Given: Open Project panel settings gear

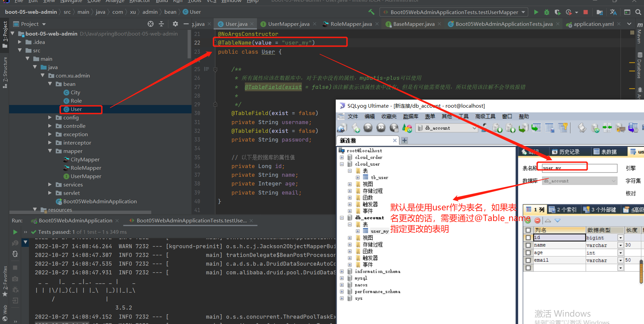Looking at the screenshot, I should pos(175,24).
